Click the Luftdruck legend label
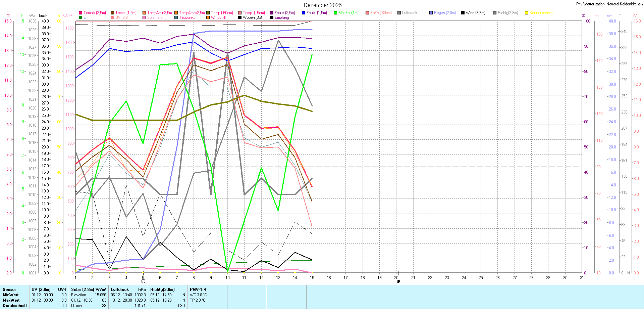 [410, 13]
